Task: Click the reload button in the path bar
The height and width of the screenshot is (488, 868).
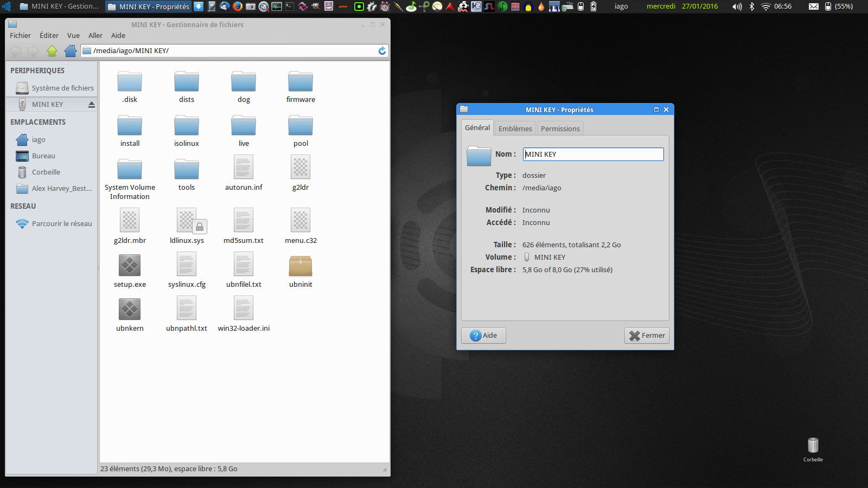Action: pos(382,50)
